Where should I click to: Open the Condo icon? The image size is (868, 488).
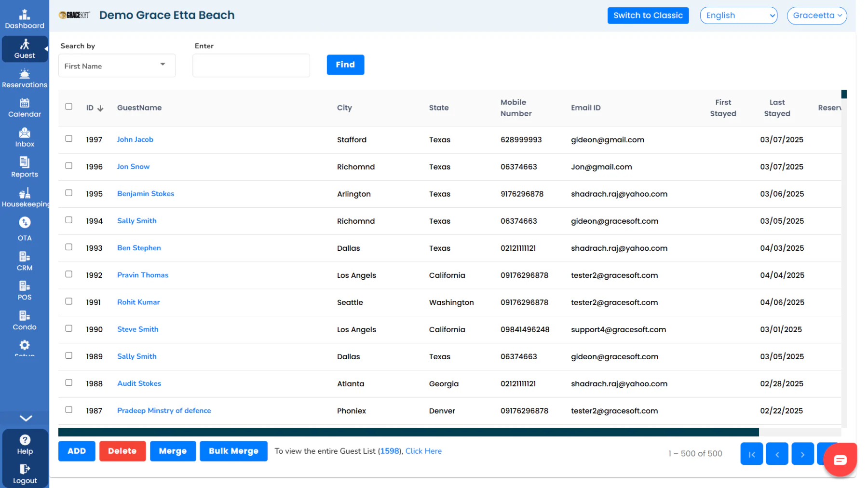point(25,316)
